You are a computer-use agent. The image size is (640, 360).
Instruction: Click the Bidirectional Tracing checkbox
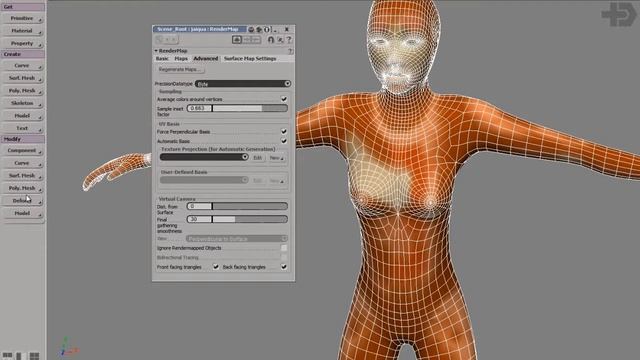[x=284, y=258]
